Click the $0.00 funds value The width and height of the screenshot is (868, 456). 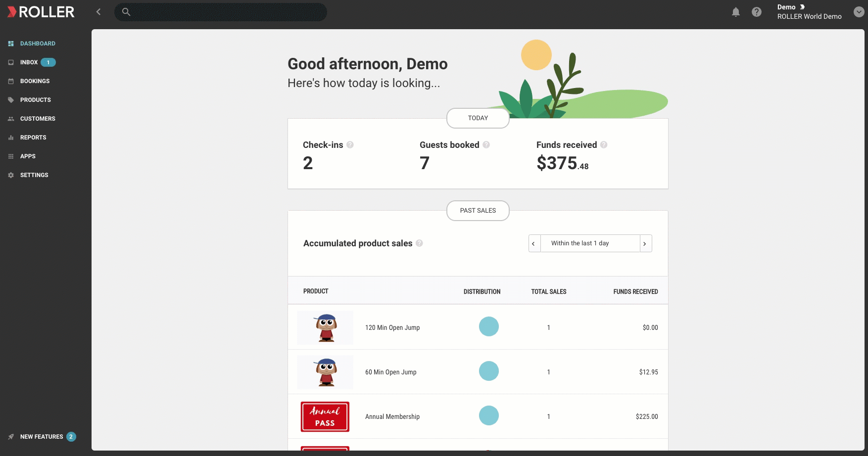coord(650,327)
